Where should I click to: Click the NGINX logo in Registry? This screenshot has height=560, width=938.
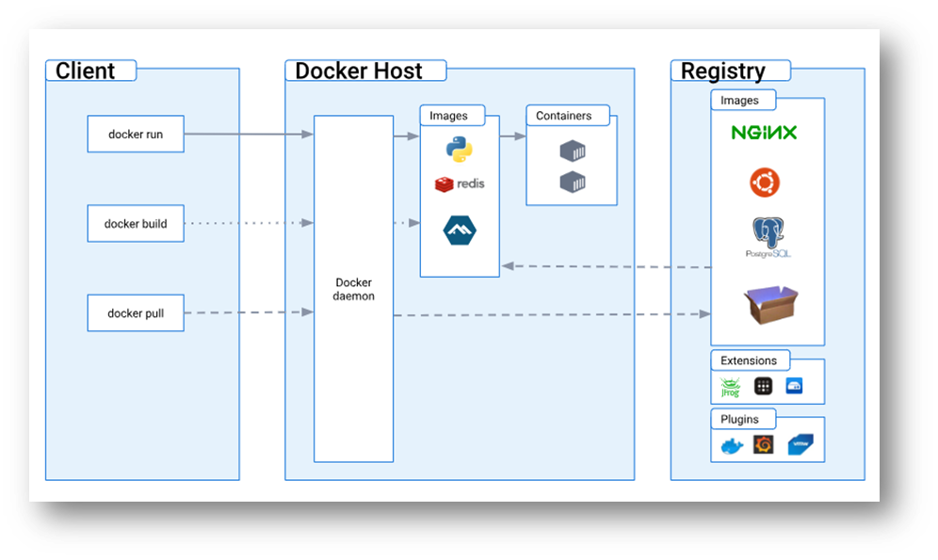pyautogui.click(x=764, y=133)
